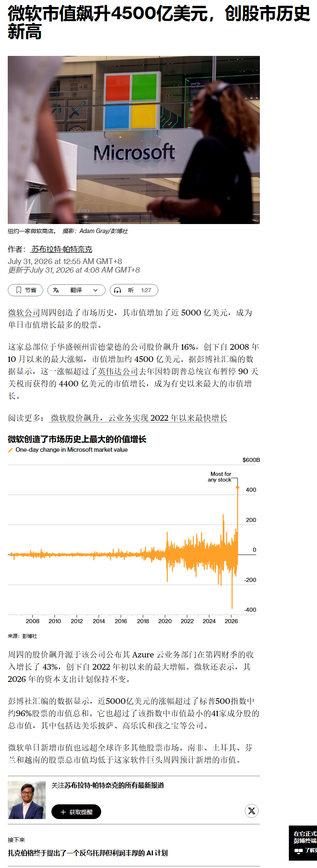Viewport: 317px width, 868px height.
Task: Click the bookmark icon in the 节省 button
Action: (19, 290)
